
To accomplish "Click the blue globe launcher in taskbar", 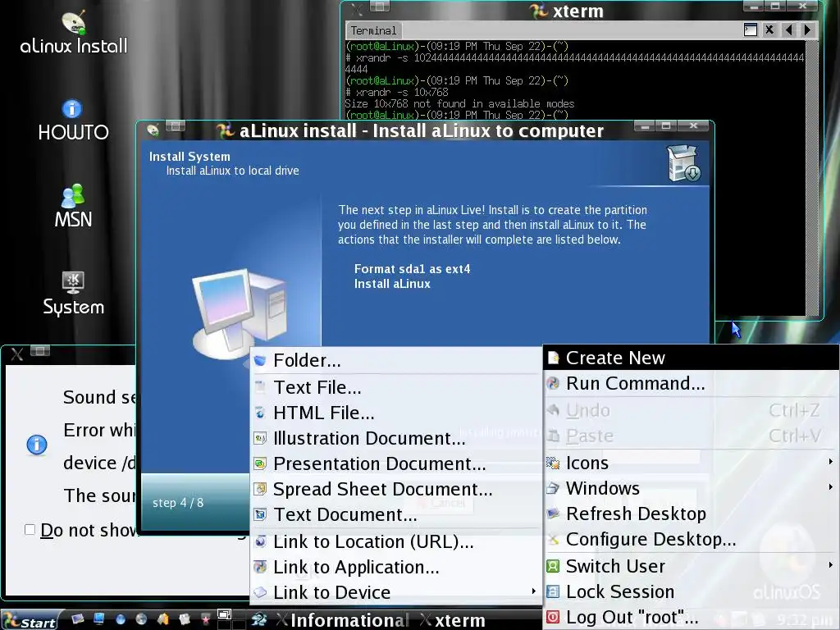I will click(x=121, y=619).
